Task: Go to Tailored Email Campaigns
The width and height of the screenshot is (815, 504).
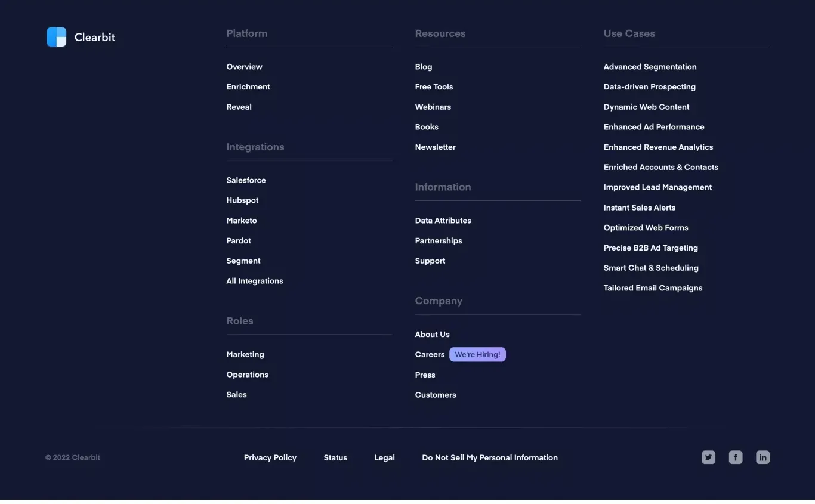Action: click(x=653, y=288)
